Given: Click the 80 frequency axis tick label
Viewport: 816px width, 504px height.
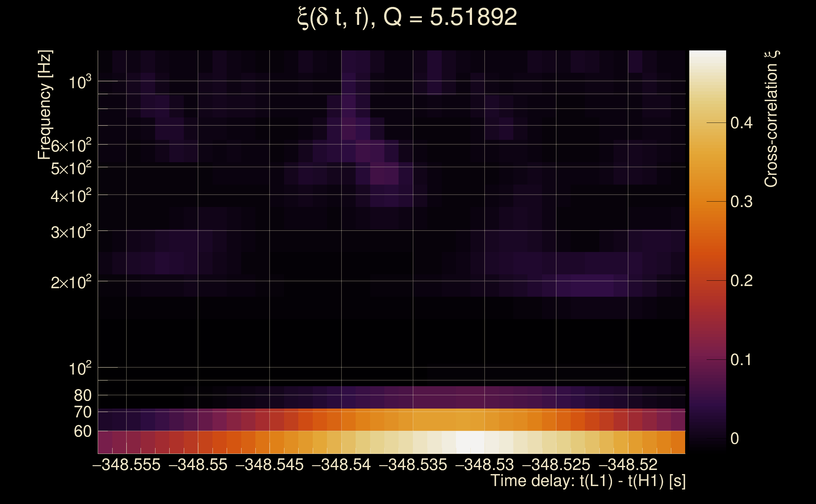Looking at the screenshot, I should pyautogui.click(x=82, y=395).
